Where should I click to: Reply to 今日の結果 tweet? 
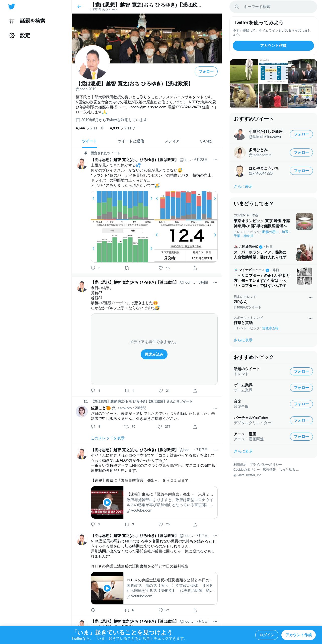point(93,390)
